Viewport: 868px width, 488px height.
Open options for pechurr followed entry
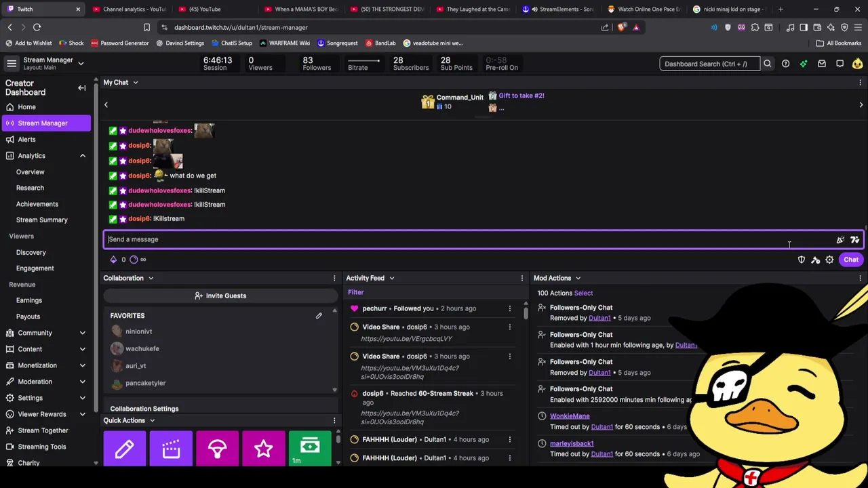(x=510, y=308)
